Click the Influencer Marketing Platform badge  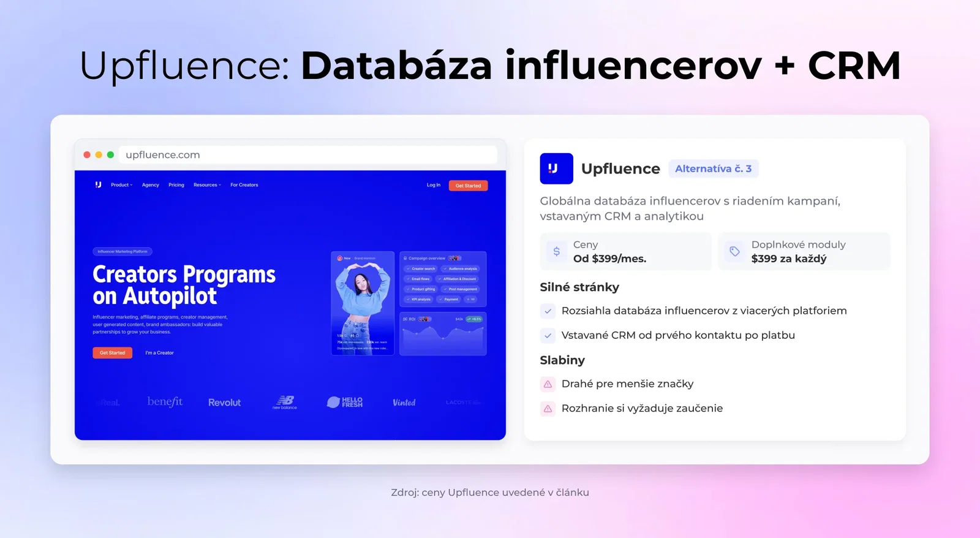pos(123,251)
